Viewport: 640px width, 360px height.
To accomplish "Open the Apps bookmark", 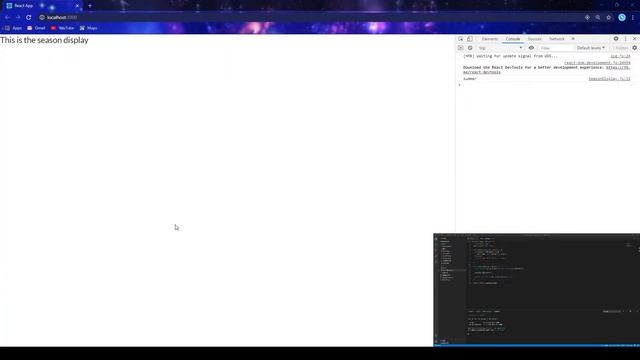I will [13, 28].
